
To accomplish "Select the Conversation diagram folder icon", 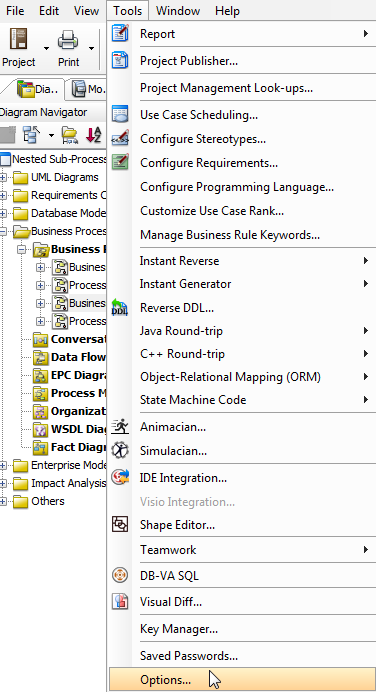I will (41, 339).
